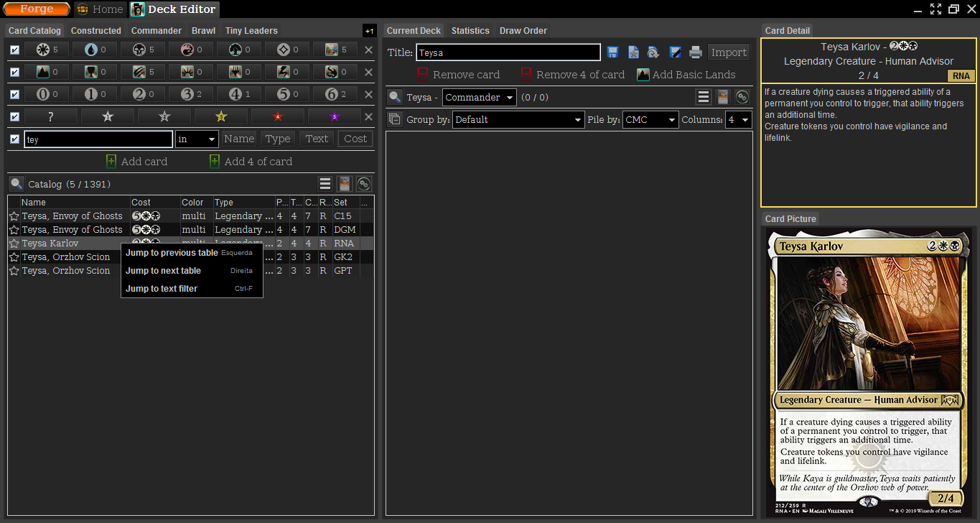Toggle the red mana color filter
Screen dimensions: 980x523
click(190, 50)
